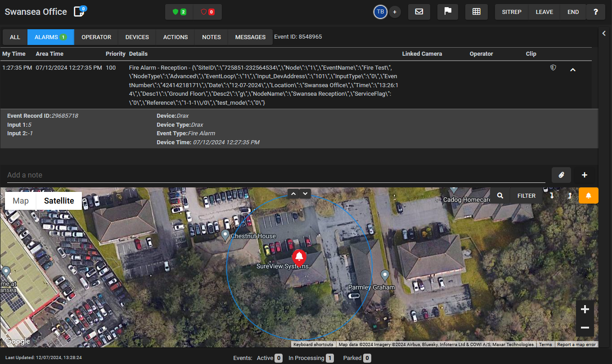The height and width of the screenshot is (364, 612).
Task: Open Keyboard shortcuts on the map
Action: pyautogui.click(x=313, y=345)
